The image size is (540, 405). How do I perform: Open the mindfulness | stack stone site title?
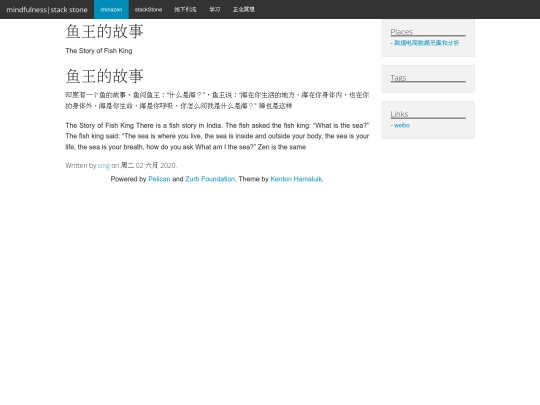click(47, 10)
